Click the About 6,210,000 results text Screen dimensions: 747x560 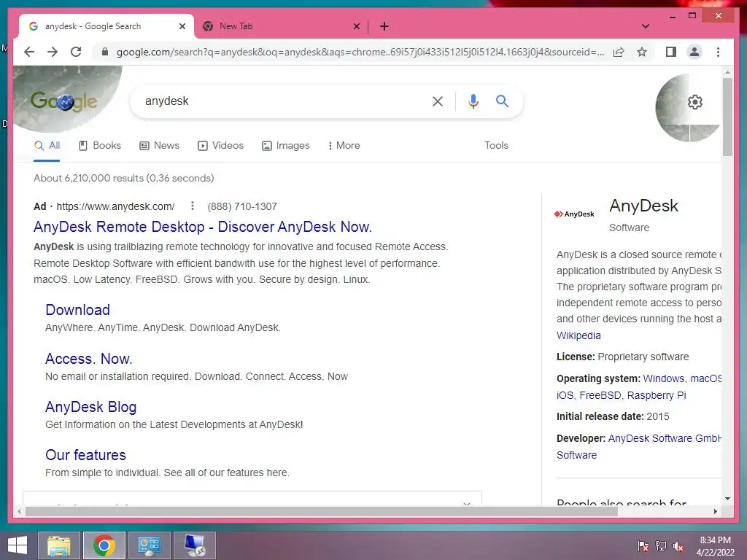click(x=124, y=178)
